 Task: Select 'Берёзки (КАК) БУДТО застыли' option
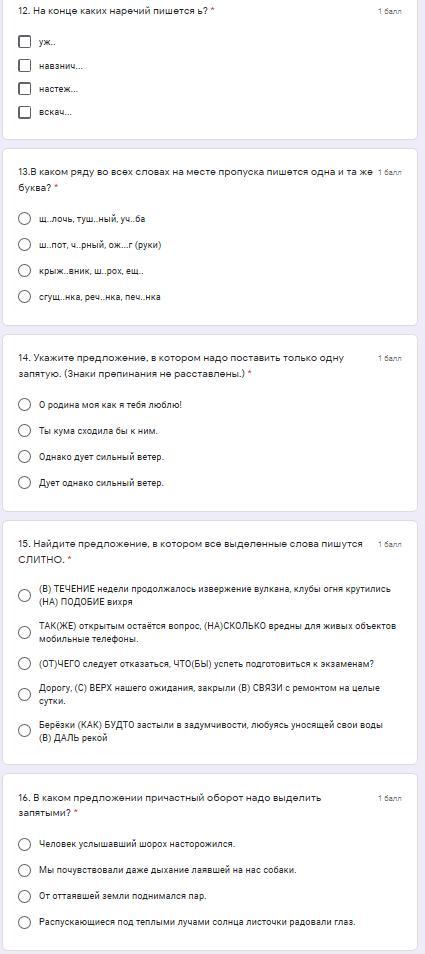tap(24, 731)
